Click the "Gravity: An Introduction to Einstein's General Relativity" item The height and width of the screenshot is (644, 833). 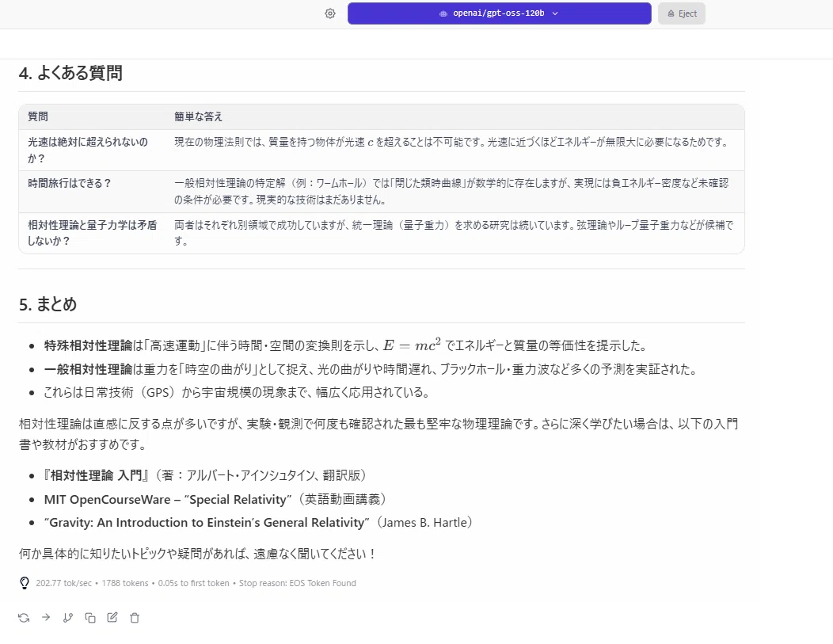click(258, 522)
